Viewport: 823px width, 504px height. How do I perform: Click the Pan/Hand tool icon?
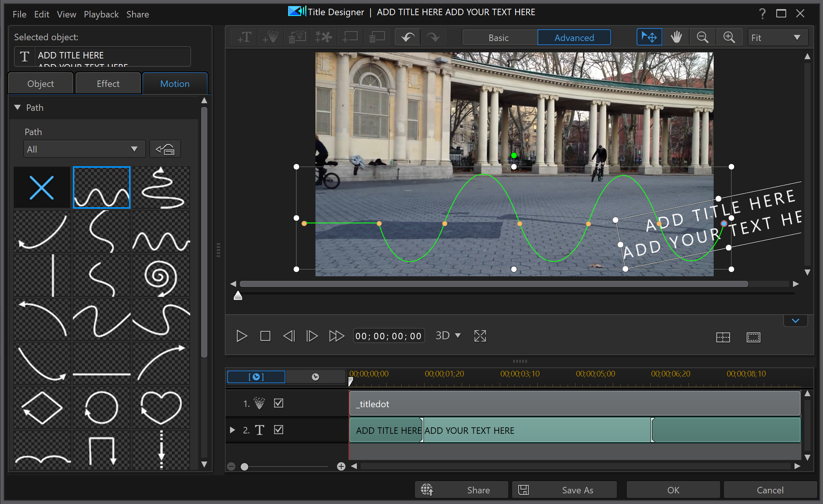pos(676,37)
